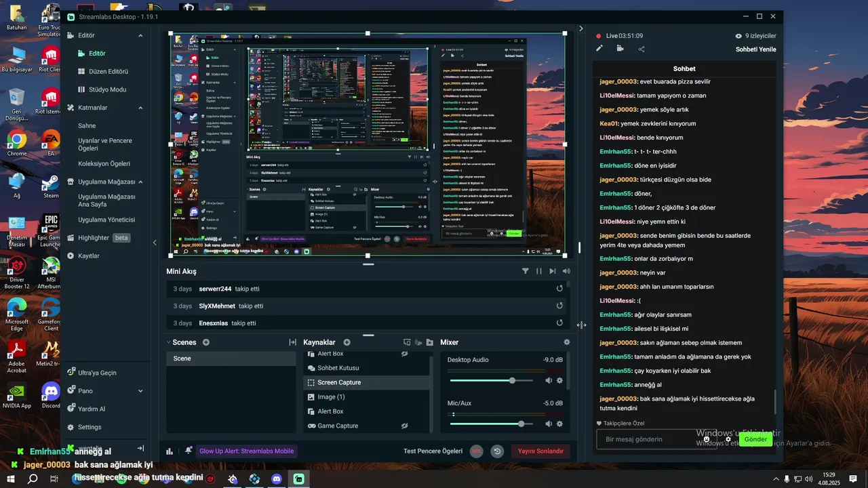
Task: Collapse the Editör sidebar section
Action: coord(141,35)
